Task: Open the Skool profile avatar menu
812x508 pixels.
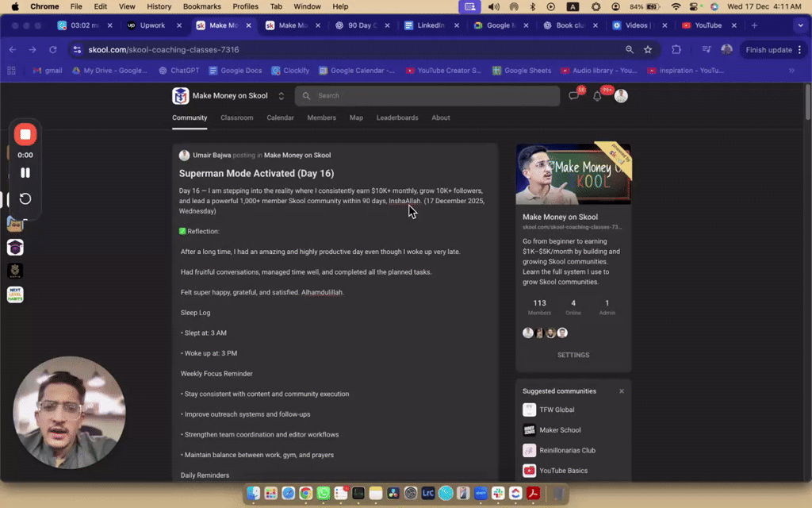Action: click(x=621, y=96)
